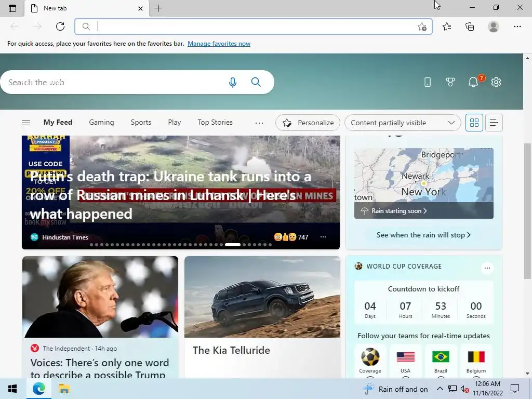
Task: Show more feed categories ellipsis
Action: pos(259,123)
